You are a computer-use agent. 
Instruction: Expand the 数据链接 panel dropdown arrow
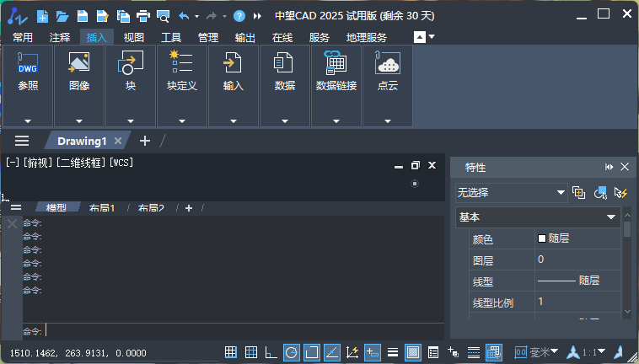(336, 121)
